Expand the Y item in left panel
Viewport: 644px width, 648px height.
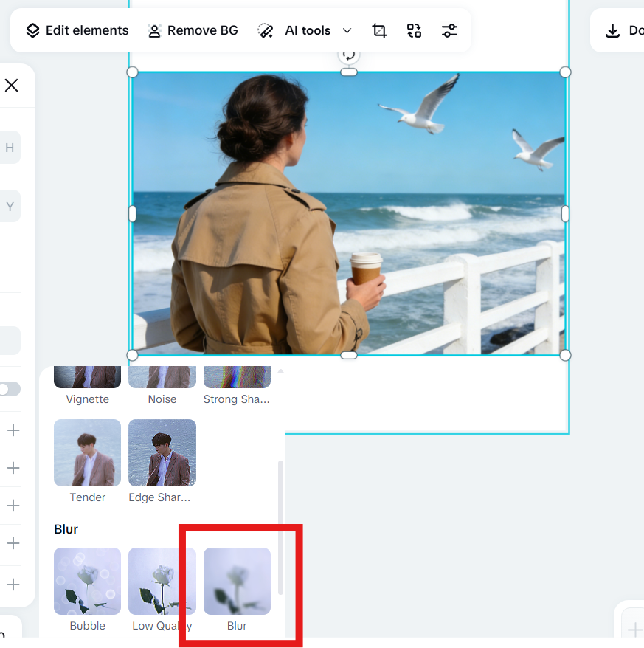pos(10,206)
